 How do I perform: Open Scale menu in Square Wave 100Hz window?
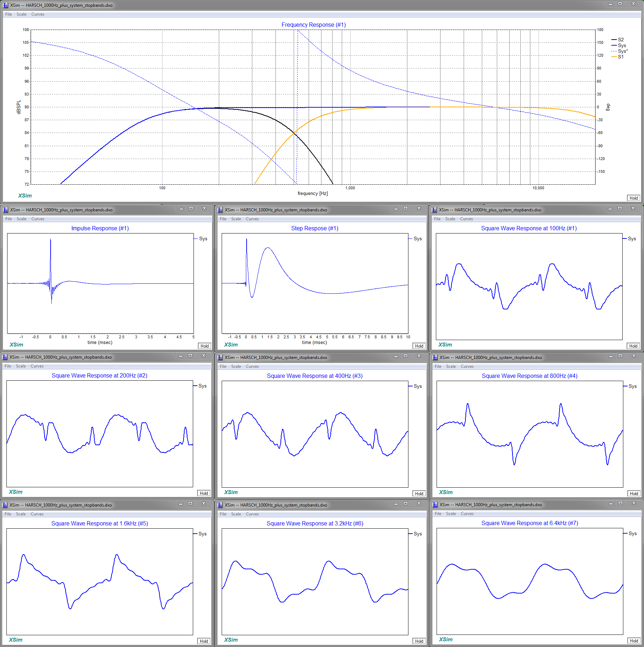pos(450,219)
